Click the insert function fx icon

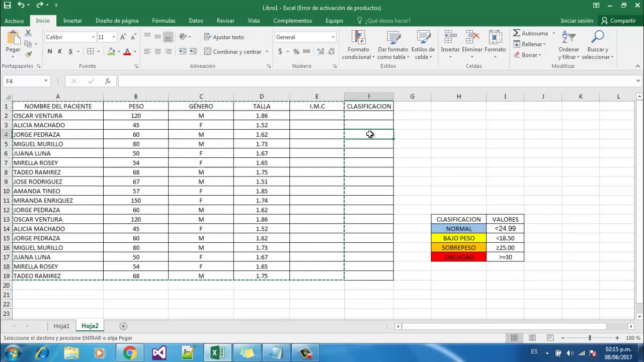coord(108,81)
